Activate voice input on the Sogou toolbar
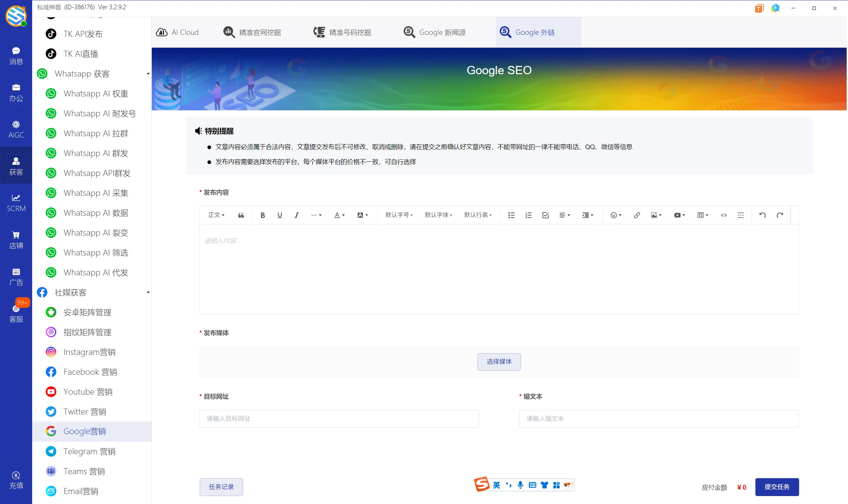Viewport: 848px width, 504px height. click(520, 485)
